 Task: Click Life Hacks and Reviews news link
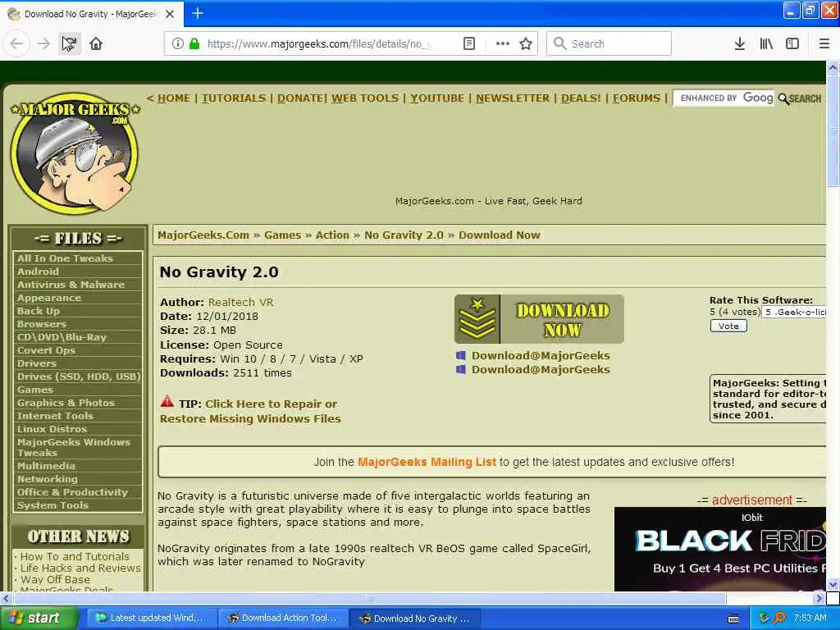pos(80,568)
